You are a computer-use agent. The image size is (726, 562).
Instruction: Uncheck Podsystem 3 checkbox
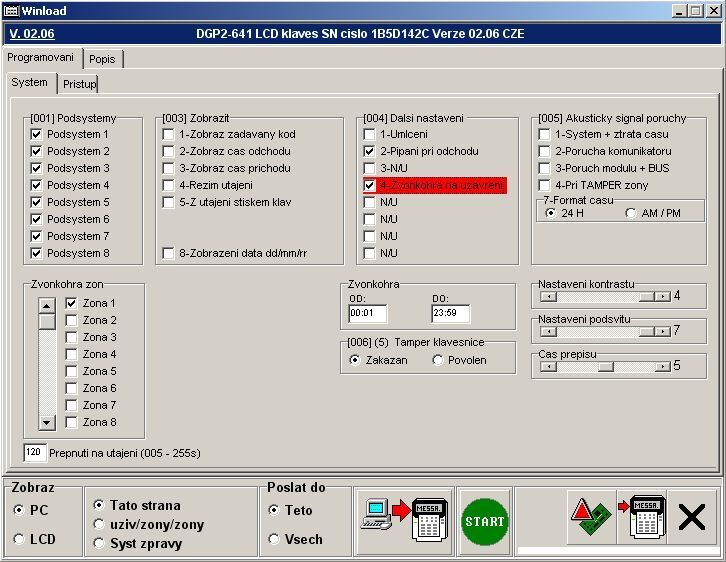point(37,168)
